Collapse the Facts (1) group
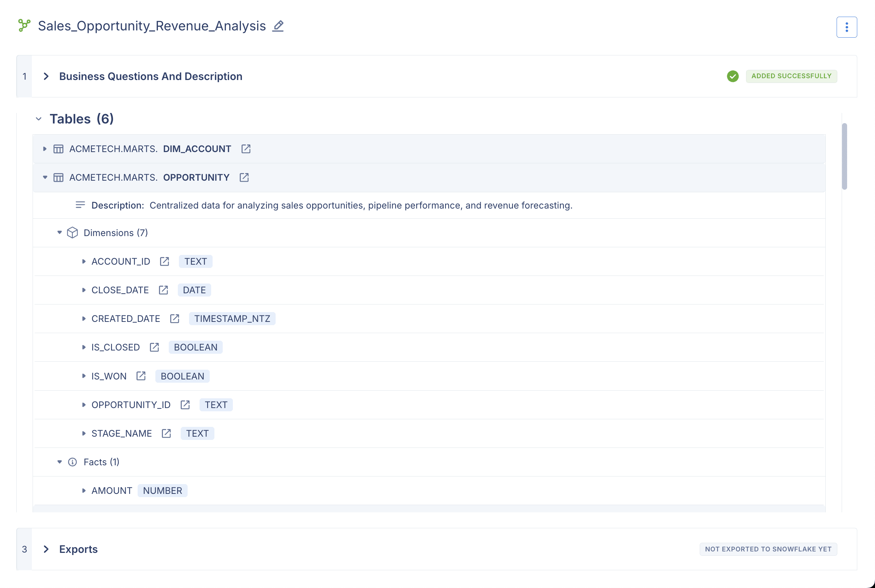 click(59, 462)
